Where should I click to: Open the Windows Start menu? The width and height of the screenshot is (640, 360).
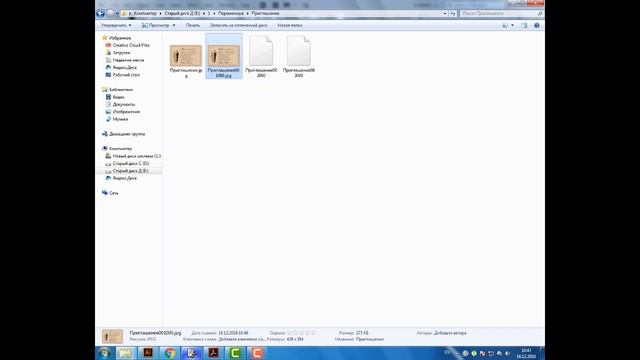(104, 353)
